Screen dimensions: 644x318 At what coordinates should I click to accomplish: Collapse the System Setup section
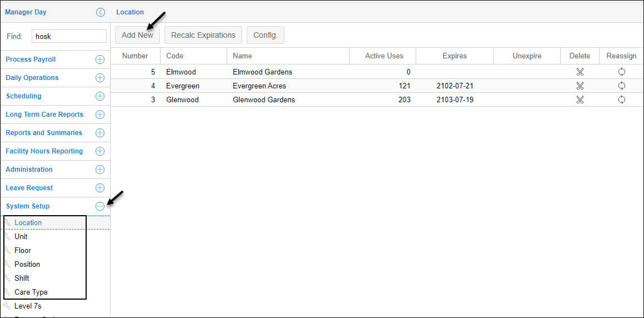[100, 206]
